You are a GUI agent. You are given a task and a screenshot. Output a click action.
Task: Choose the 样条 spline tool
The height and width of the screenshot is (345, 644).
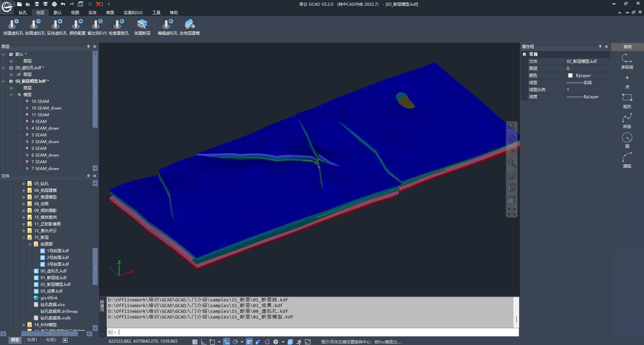click(627, 118)
